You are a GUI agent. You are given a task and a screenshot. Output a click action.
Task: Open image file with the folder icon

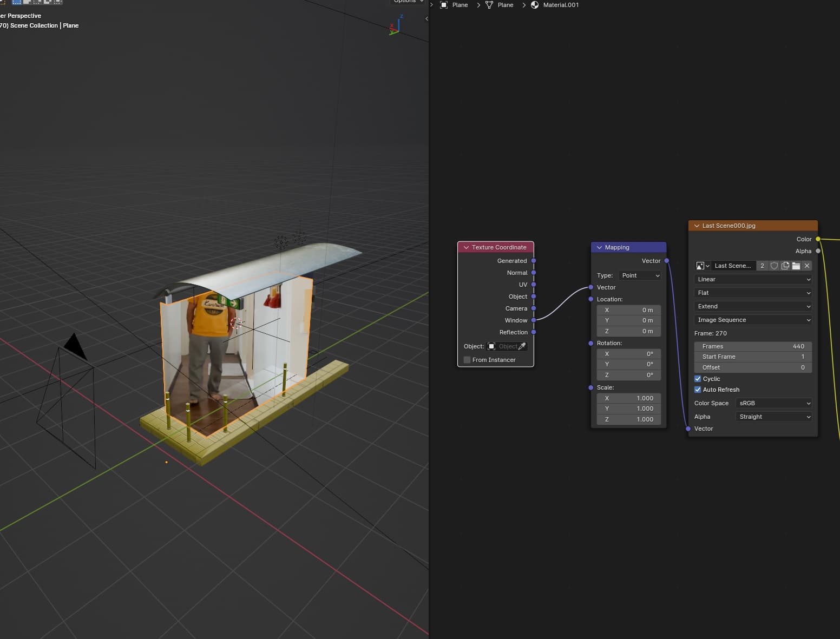coord(796,266)
